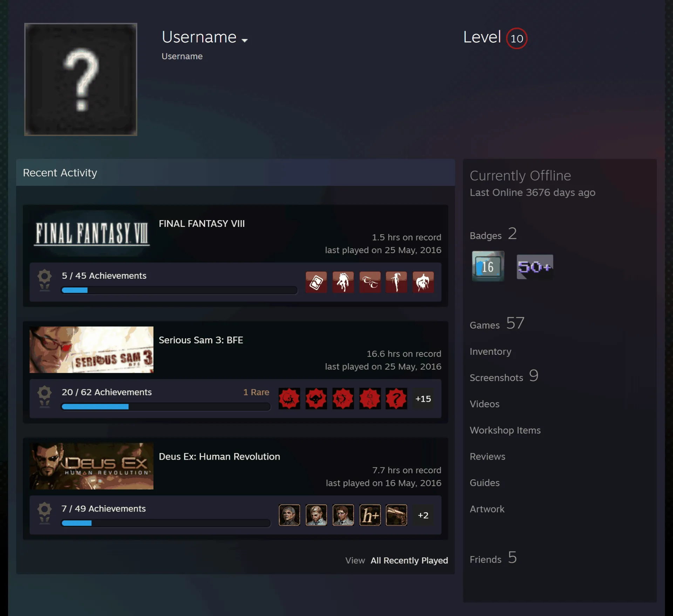Click the Final Fantasy VIII achievements progress bar

click(x=179, y=290)
